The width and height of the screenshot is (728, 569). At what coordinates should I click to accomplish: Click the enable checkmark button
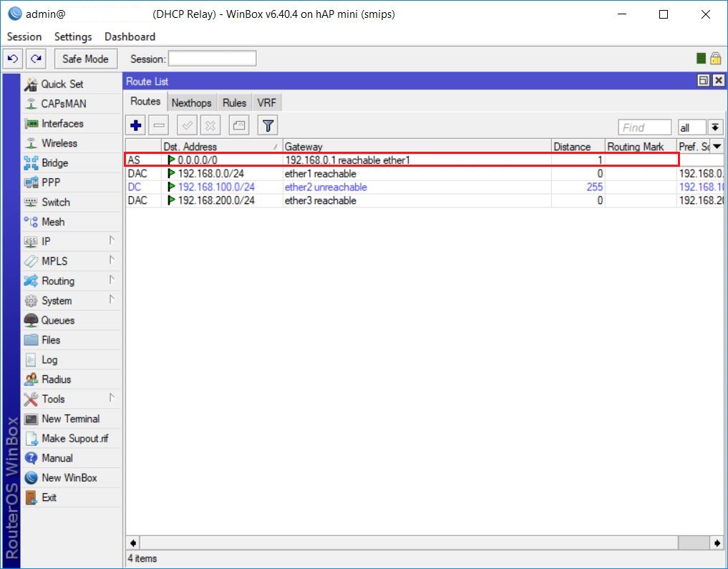187,125
